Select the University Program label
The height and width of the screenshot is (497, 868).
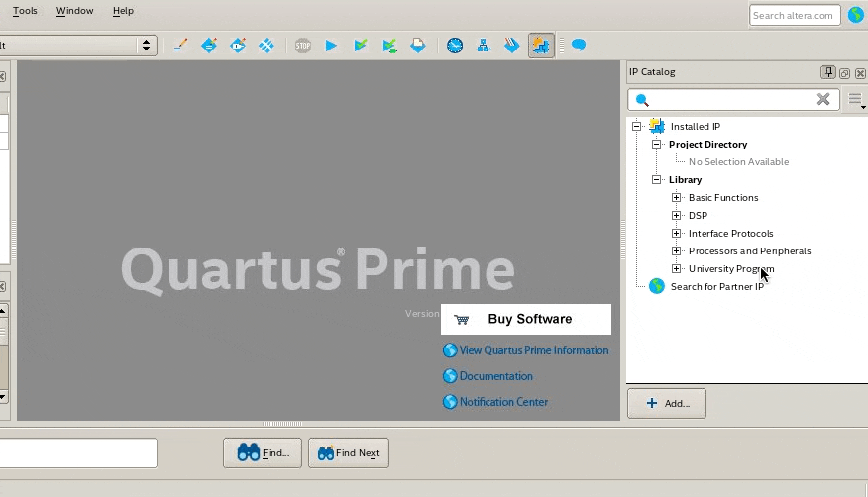[731, 268]
